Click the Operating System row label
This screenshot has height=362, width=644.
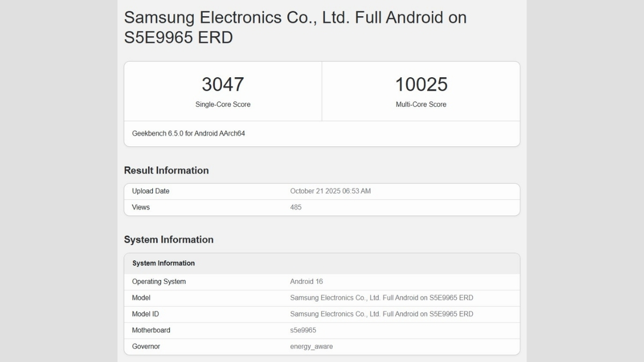pos(159,282)
